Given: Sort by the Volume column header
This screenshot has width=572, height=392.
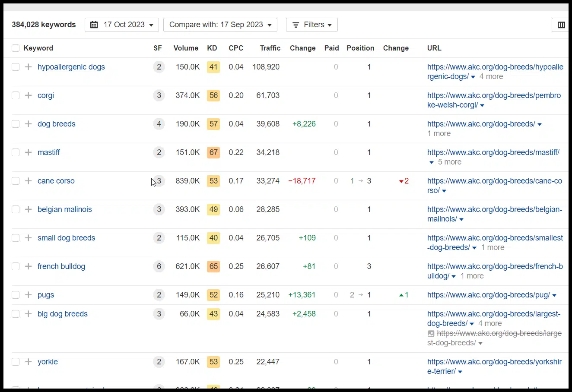Looking at the screenshot, I should coord(186,48).
